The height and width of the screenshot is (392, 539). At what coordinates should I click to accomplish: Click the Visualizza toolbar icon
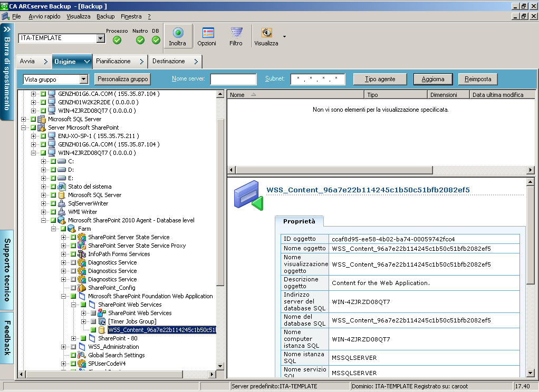(266, 33)
